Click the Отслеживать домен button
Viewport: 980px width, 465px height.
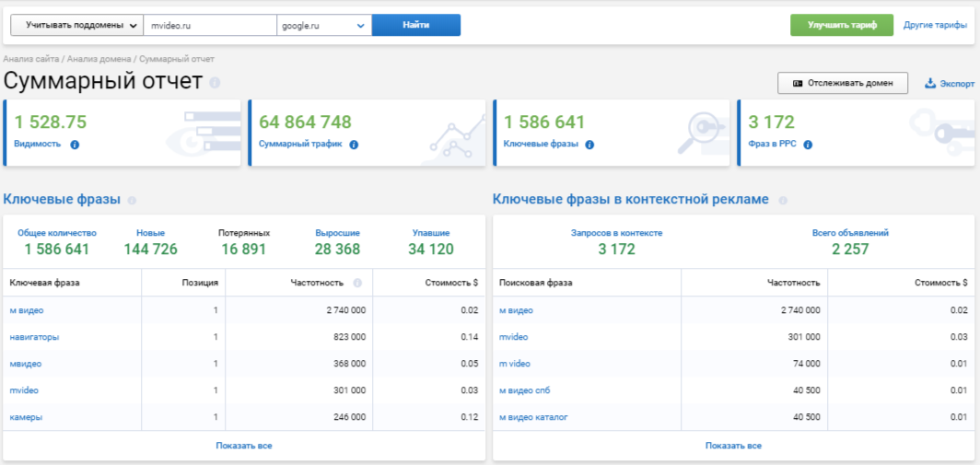coord(843,83)
